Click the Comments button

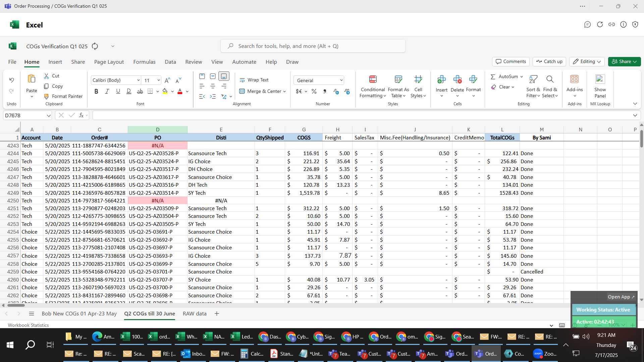click(511, 62)
